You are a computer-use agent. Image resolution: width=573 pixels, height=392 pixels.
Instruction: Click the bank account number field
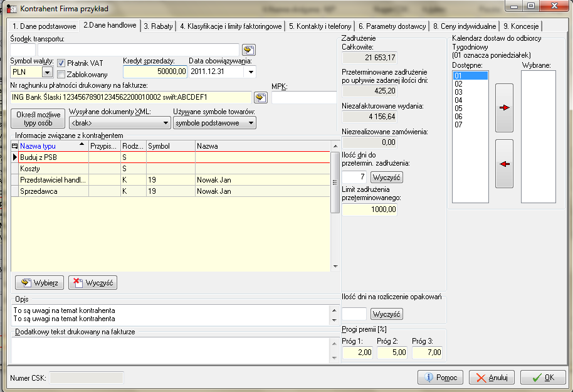[131, 97]
